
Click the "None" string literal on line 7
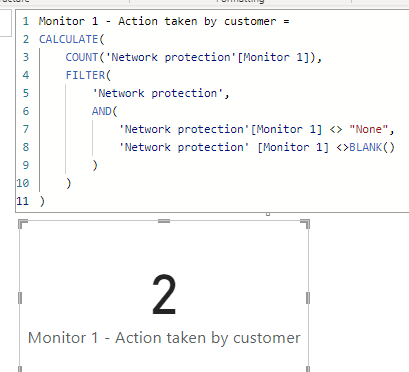(368, 129)
